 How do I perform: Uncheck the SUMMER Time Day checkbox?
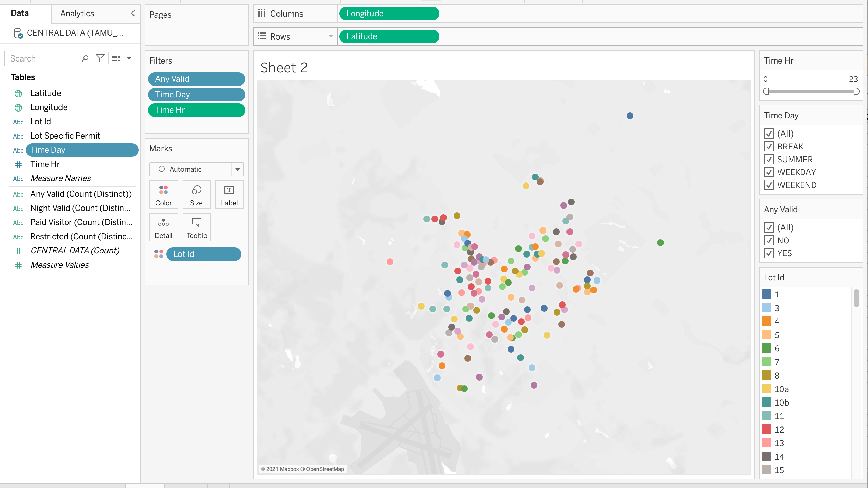point(769,159)
